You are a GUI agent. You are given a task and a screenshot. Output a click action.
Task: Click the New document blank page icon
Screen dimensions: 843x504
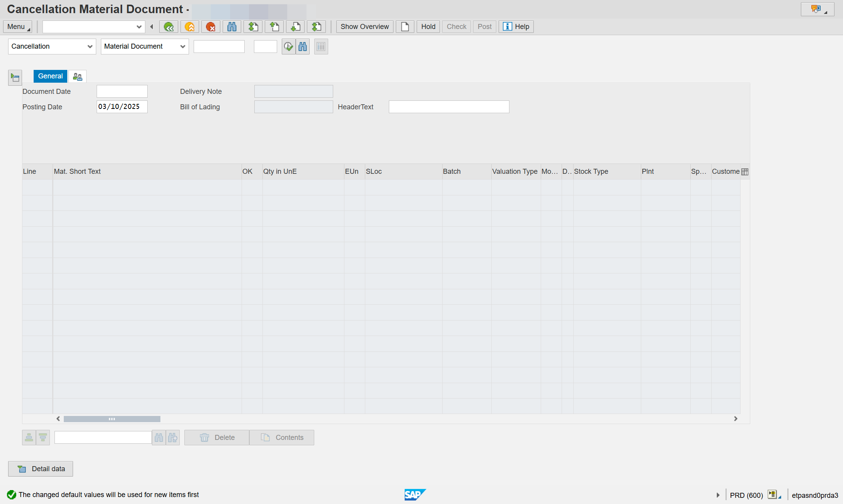[405, 27]
